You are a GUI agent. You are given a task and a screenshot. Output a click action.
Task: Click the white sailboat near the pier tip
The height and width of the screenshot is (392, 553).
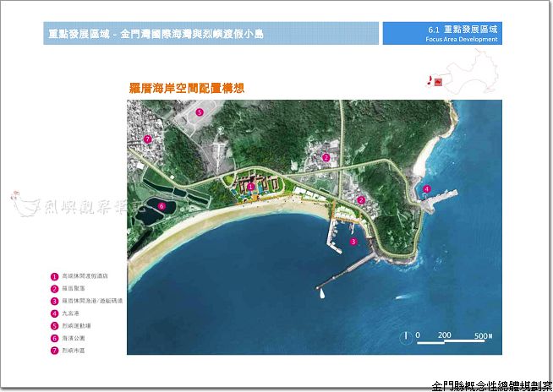(322, 294)
